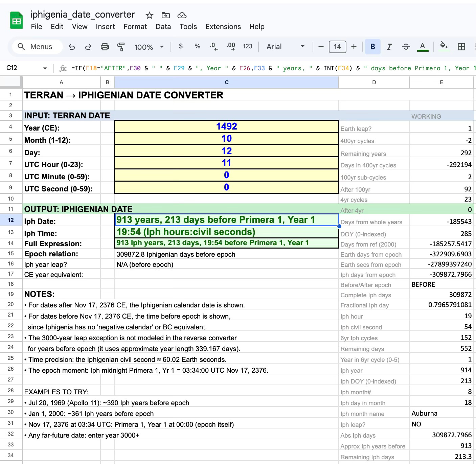Toggle Italic formatting button
This screenshot has height=464, width=476.
point(389,47)
